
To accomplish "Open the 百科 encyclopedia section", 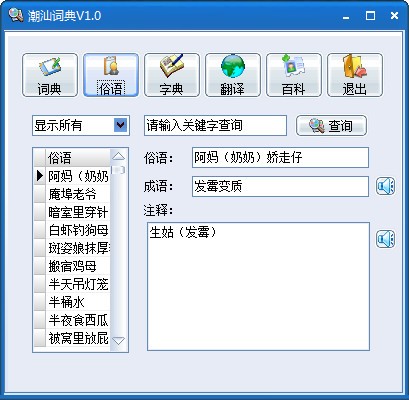I will [294, 75].
